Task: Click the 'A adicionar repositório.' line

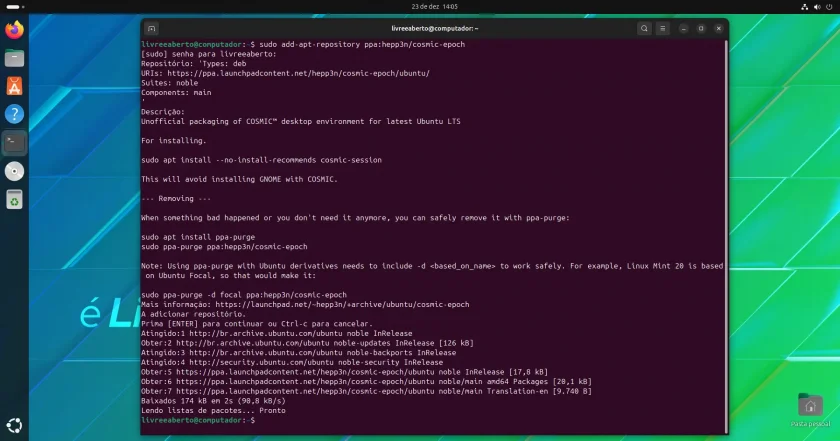Action: point(193,314)
